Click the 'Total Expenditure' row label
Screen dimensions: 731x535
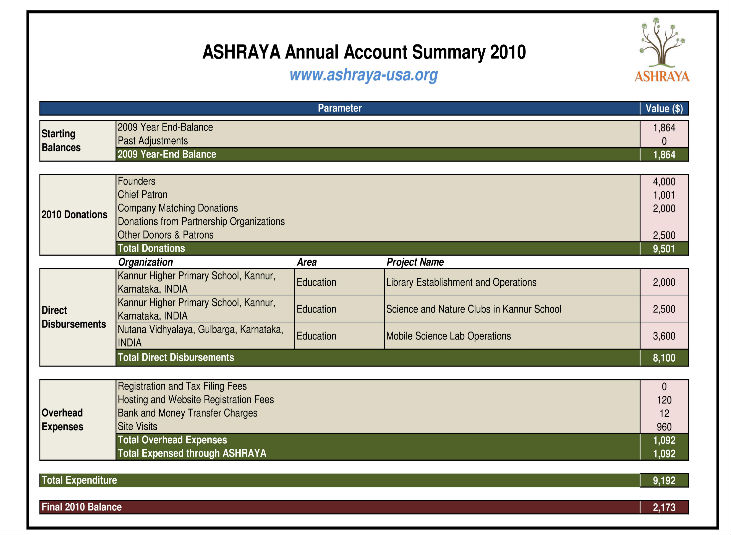coord(79,480)
